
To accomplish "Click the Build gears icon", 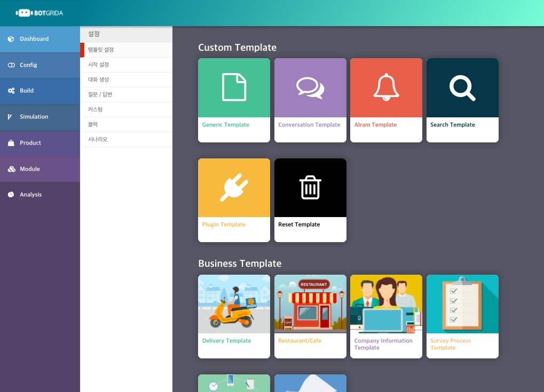I will [11, 91].
